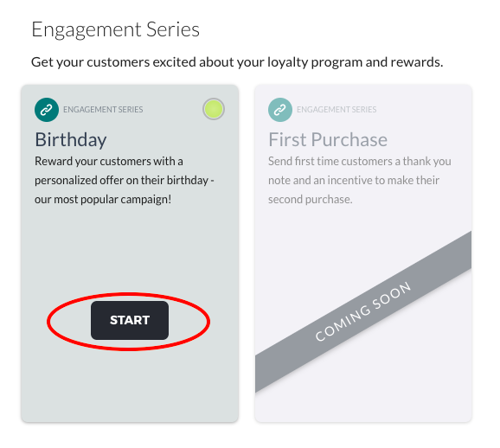Select the First Purchase card title
Viewport: 500px width, 448px height.
328,139
